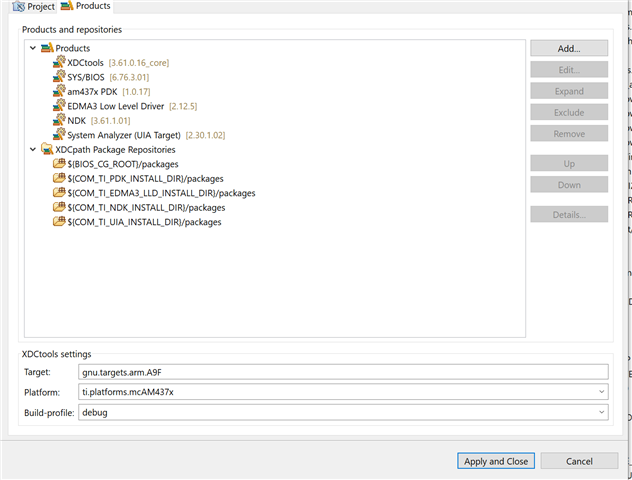Click the System Analyzer version [2.30.1.02]
This screenshot has width=632, height=480.
tap(205, 135)
